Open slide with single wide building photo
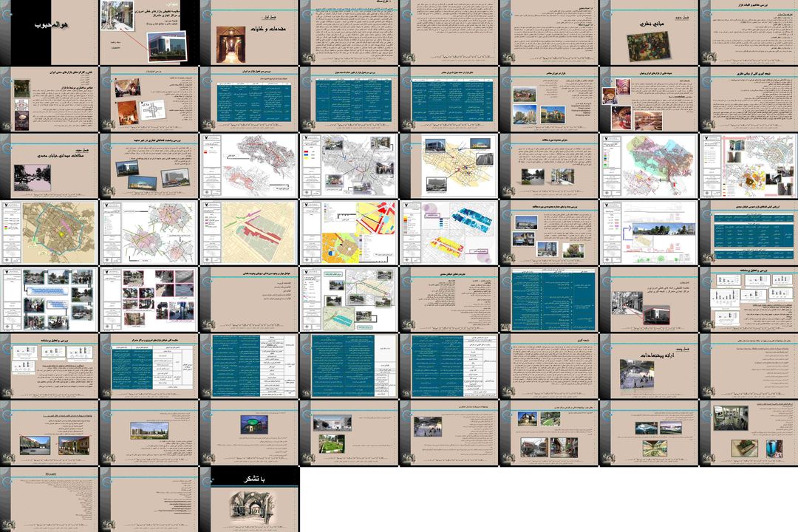This screenshot has height=532, width=798. coord(149,433)
